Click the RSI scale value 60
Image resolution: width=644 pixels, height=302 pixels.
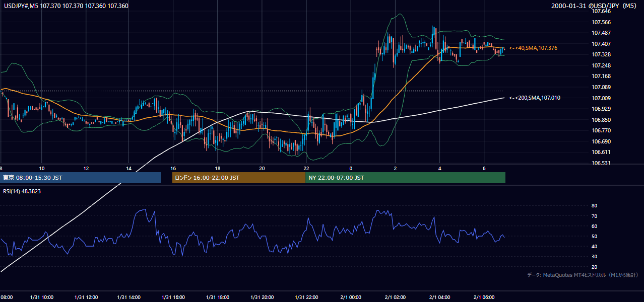pyautogui.click(x=594, y=226)
